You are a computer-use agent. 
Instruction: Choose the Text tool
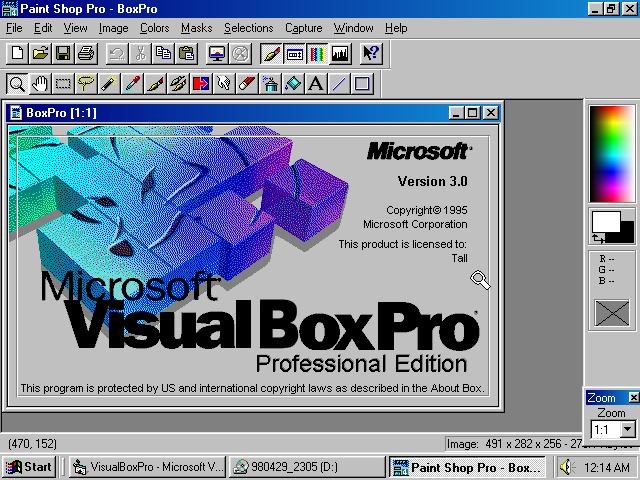pyautogui.click(x=316, y=83)
